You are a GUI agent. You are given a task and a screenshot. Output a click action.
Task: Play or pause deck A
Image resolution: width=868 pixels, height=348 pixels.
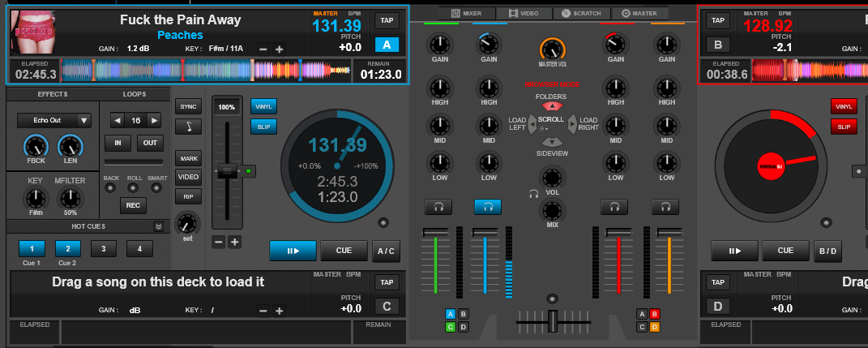293,251
